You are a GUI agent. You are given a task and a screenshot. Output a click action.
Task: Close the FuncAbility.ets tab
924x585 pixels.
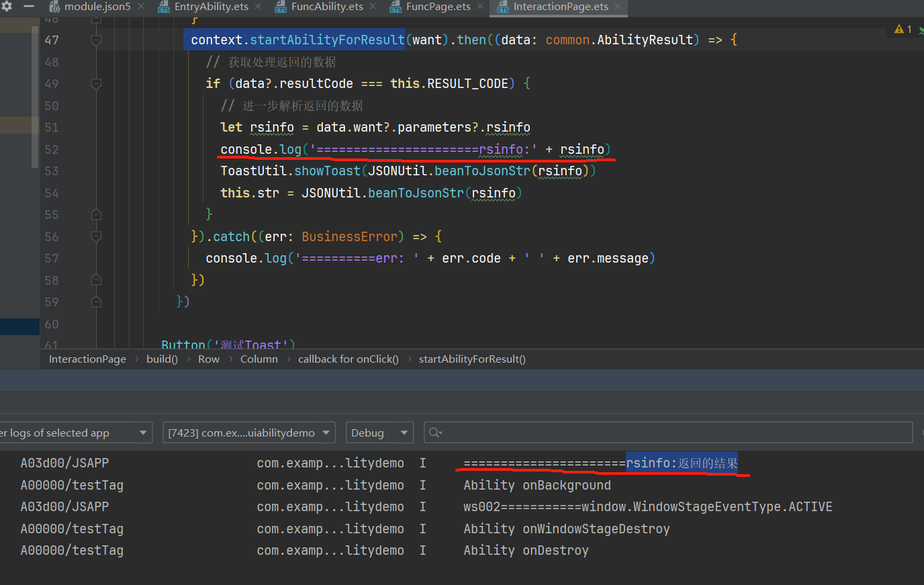[373, 7]
